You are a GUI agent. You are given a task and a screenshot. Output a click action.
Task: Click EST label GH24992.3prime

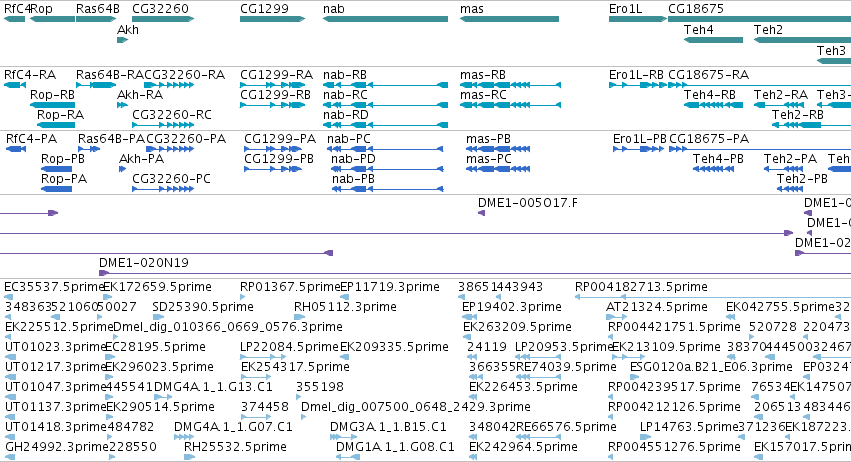point(56,447)
